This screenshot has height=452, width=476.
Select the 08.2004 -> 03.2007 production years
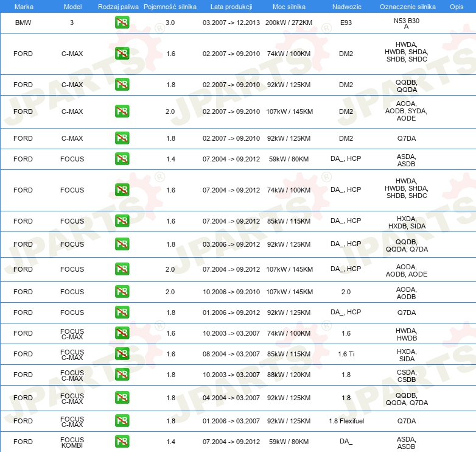point(231,354)
